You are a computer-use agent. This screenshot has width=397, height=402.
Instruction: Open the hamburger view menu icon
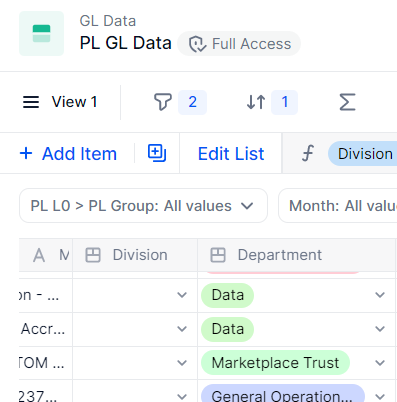tap(31, 102)
